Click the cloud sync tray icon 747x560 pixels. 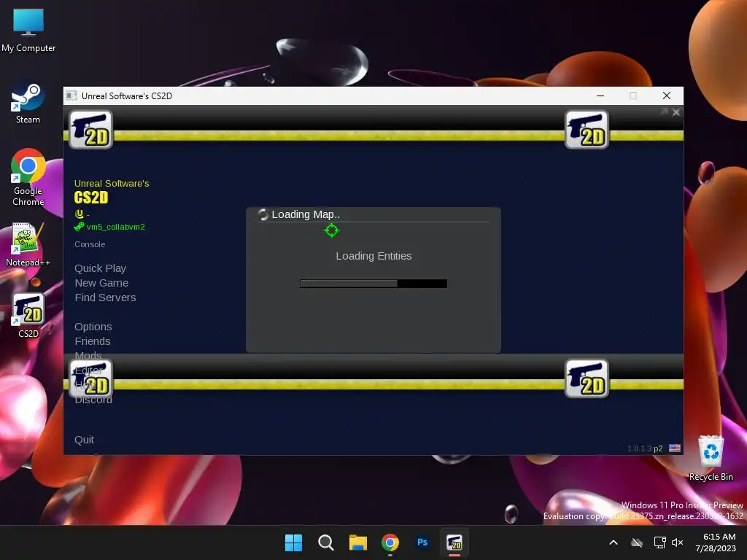(x=637, y=542)
